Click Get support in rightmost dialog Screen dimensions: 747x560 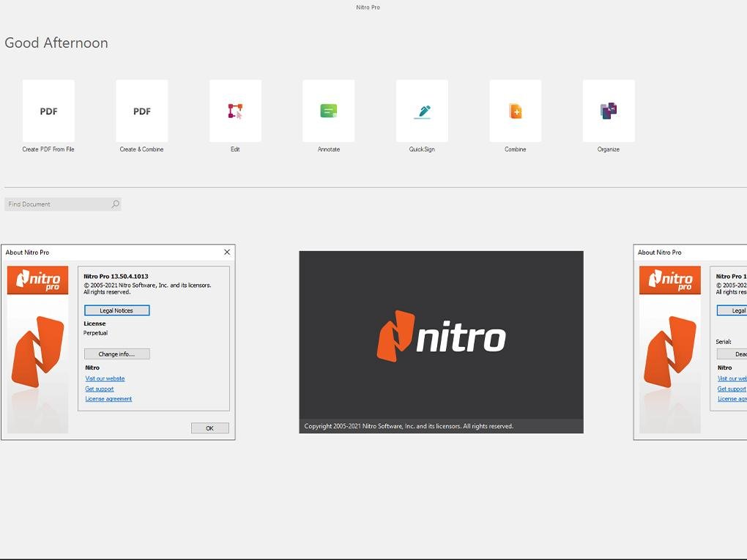click(x=731, y=389)
